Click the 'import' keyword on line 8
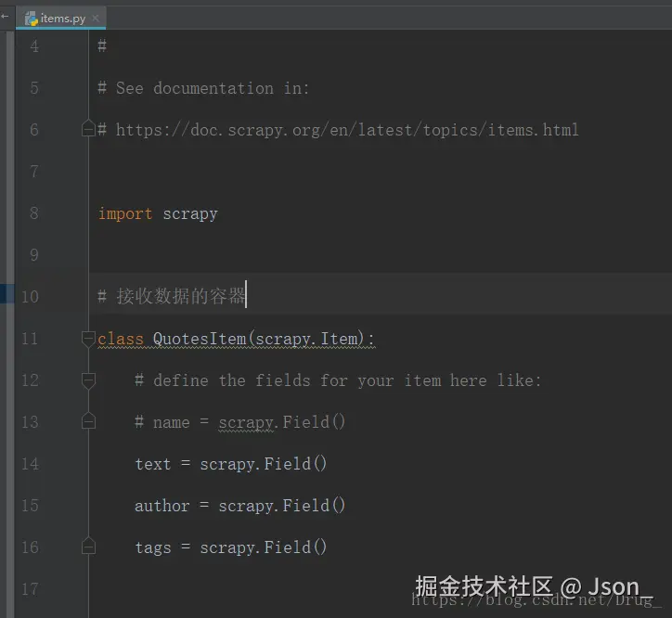 (x=125, y=213)
